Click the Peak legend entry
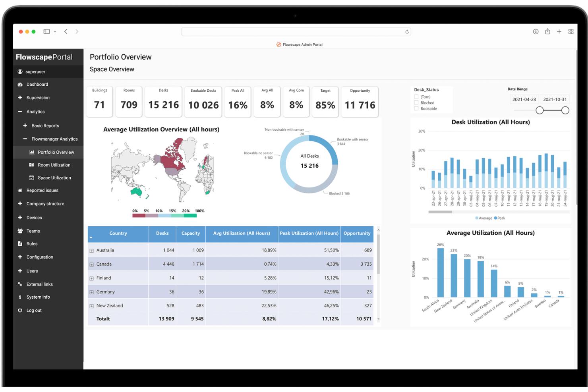The width and height of the screenshot is (588, 392). [499, 218]
